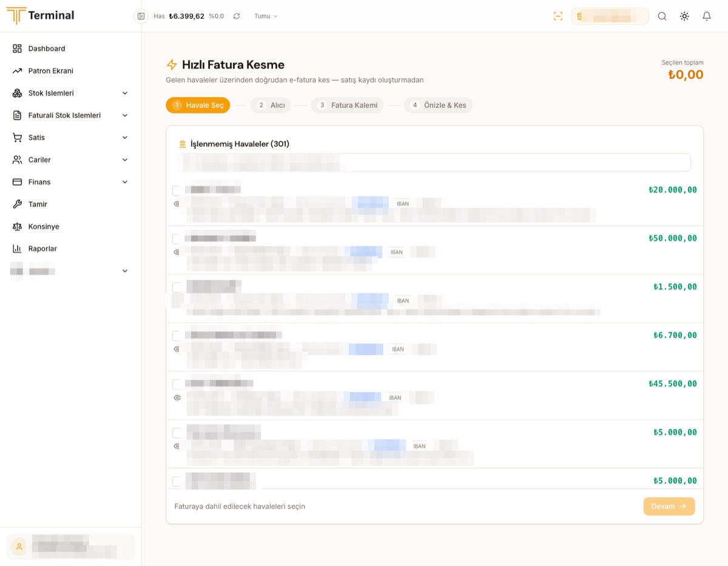The height and width of the screenshot is (566, 728).
Task: Click the ₺45.500,00 amount
Action: (x=673, y=384)
